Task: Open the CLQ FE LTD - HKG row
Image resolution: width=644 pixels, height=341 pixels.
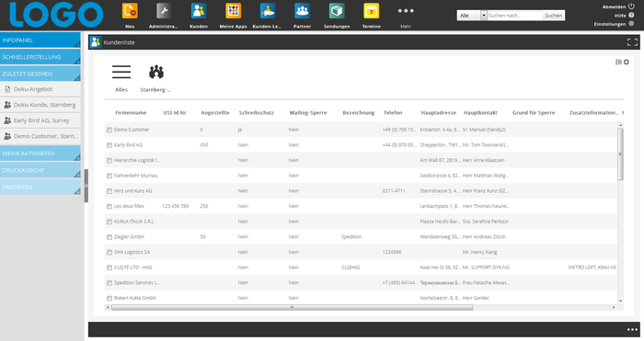Action: point(361,267)
